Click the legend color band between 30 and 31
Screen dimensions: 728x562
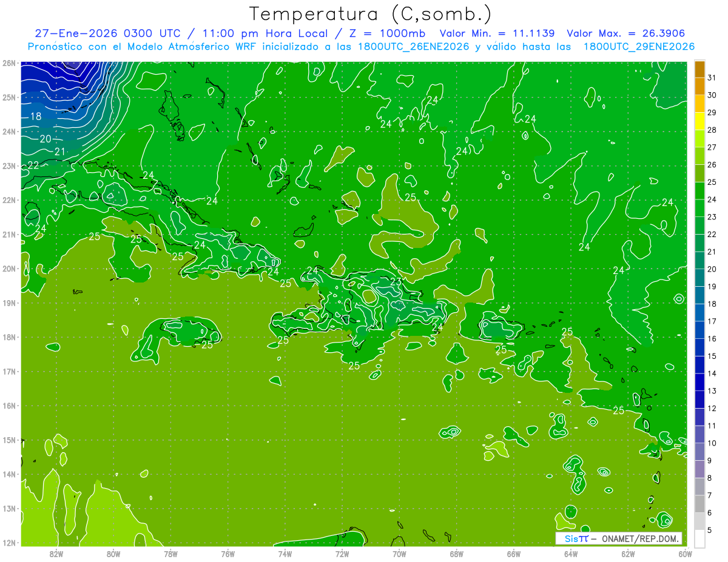click(699, 86)
